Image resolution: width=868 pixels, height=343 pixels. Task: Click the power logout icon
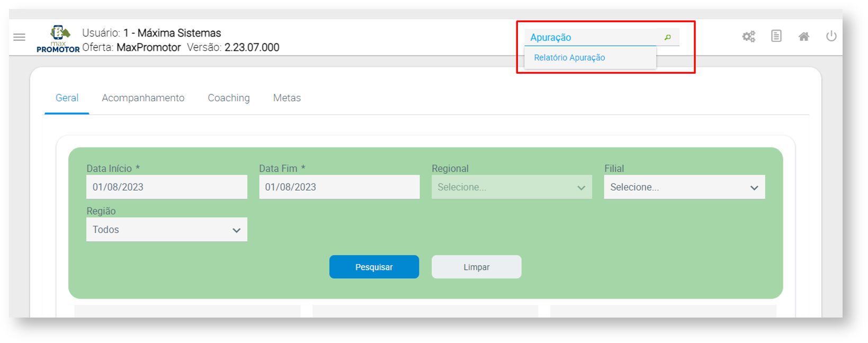[831, 36]
